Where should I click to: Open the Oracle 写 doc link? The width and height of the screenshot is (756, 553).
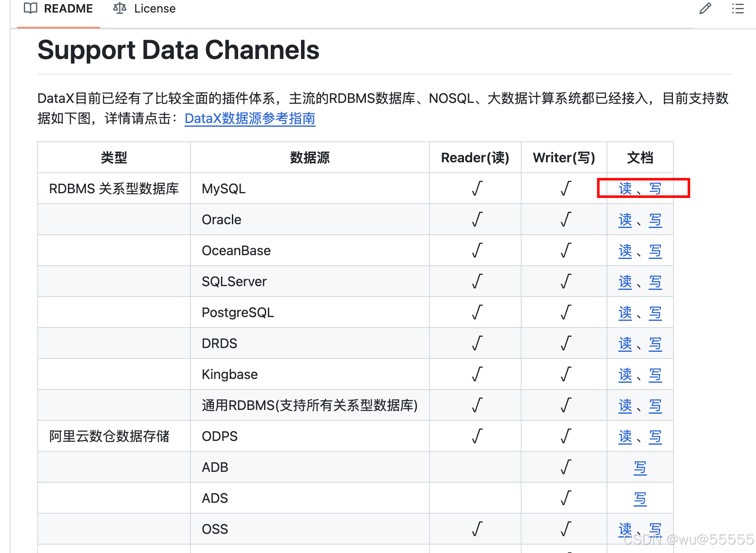tap(656, 220)
